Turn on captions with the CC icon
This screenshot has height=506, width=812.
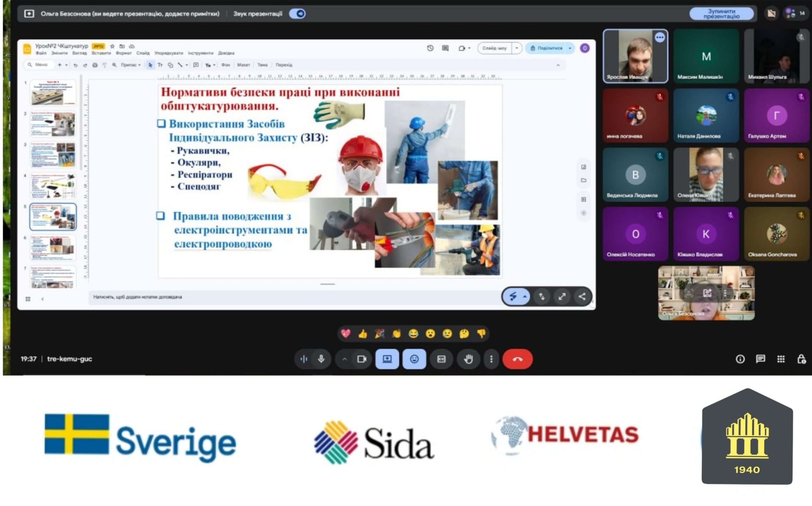(x=441, y=359)
